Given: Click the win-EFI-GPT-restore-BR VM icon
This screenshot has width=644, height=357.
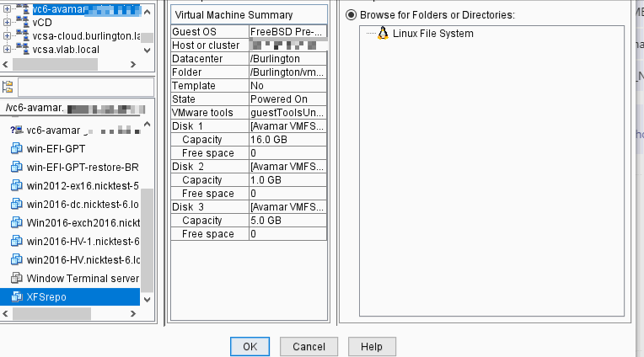Looking at the screenshot, I should tap(16, 167).
